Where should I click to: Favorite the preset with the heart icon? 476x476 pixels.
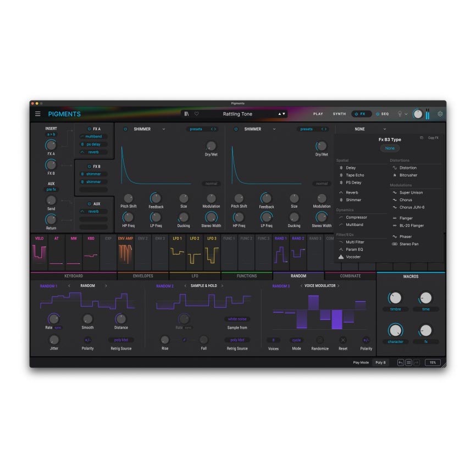click(196, 114)
